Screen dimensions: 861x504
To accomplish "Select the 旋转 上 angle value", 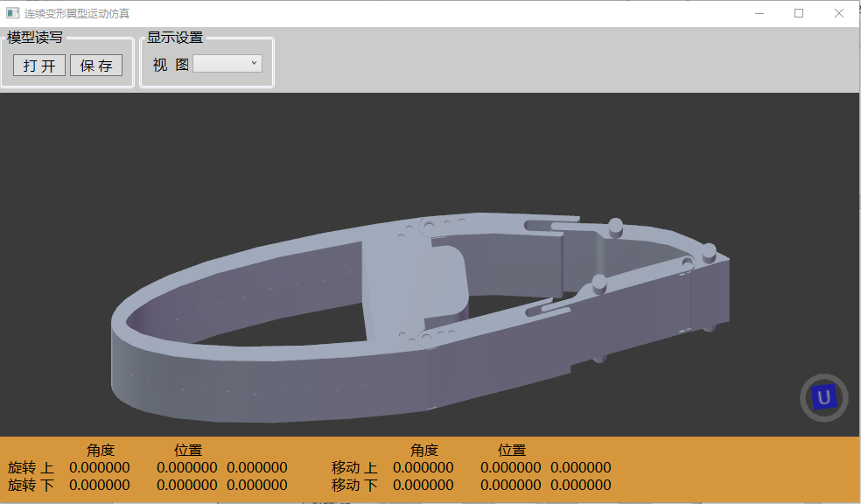I will click(100, 467).
